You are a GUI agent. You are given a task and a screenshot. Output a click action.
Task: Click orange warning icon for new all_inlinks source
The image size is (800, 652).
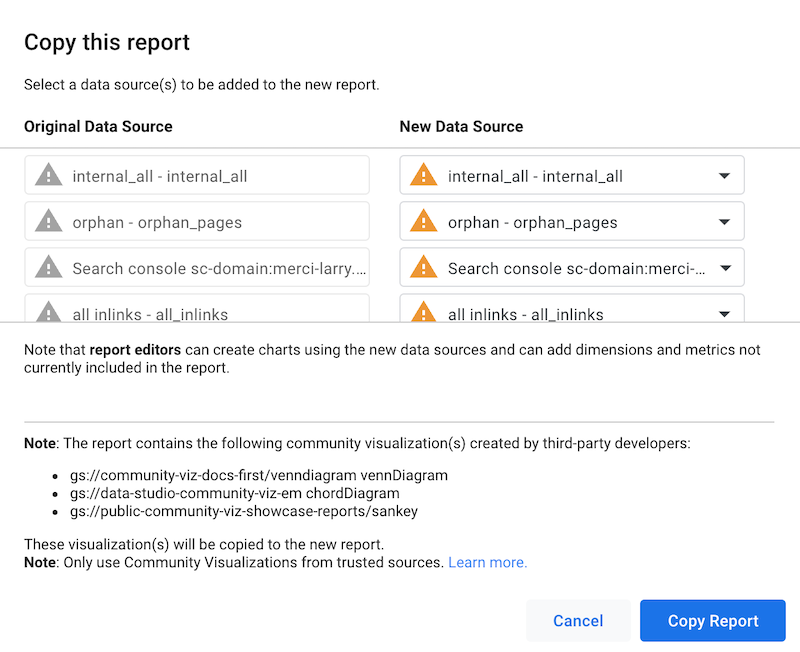[x=424, y=312]
